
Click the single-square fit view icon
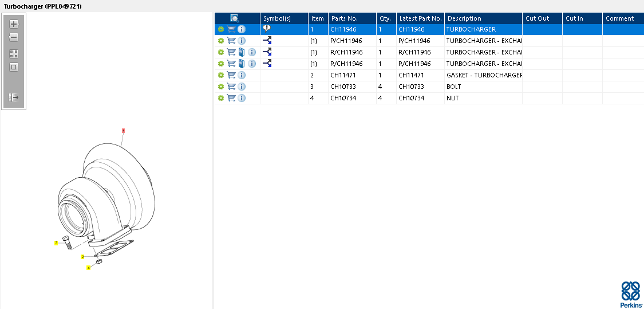pos(14,67)
